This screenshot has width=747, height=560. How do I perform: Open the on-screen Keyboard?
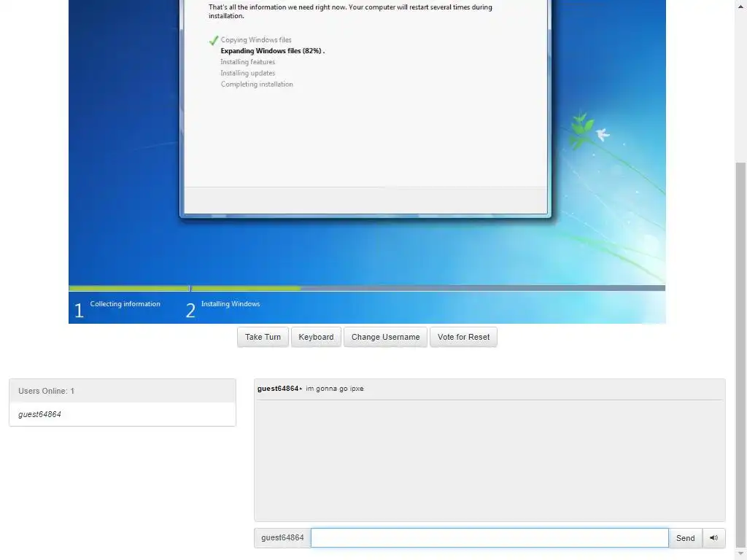316,337
